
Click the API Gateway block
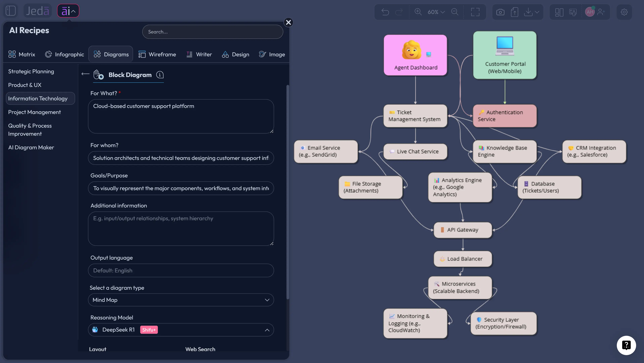coord(463,230)
